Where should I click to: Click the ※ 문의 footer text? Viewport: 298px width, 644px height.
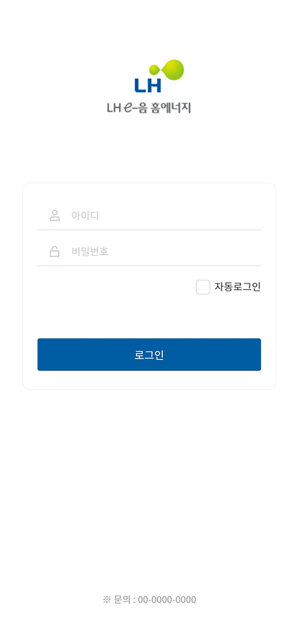tap(116, 599)
